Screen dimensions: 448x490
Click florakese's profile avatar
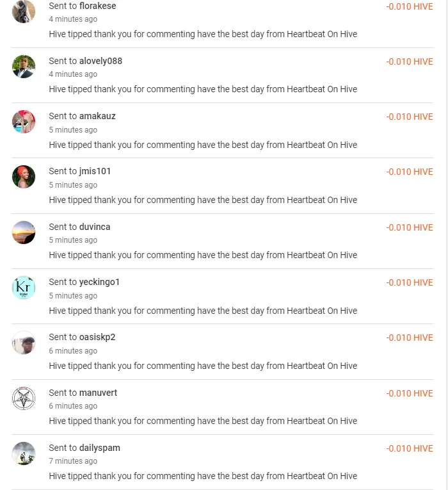coord(24,12)
